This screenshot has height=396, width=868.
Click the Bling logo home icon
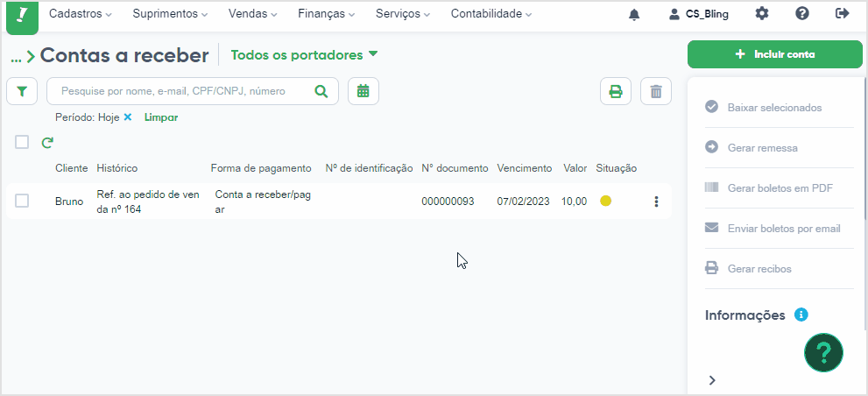click(x=22, y=16)
